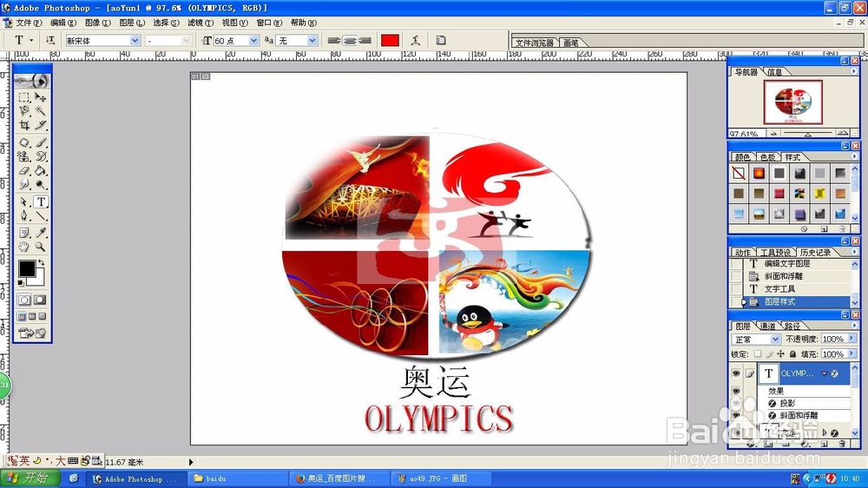
Task: Select the Move tool
Action: coord(41,97)
